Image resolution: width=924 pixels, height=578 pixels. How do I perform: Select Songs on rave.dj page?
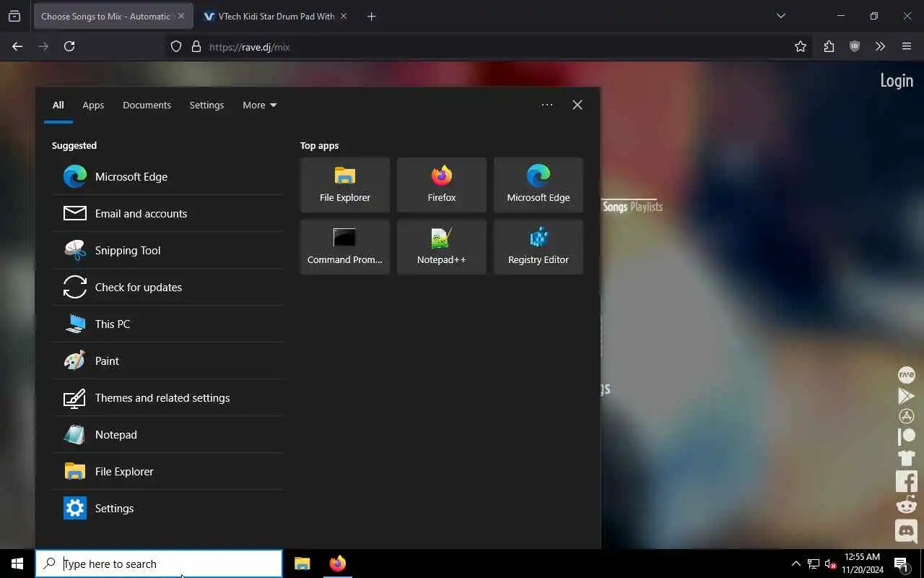point(615,207)
